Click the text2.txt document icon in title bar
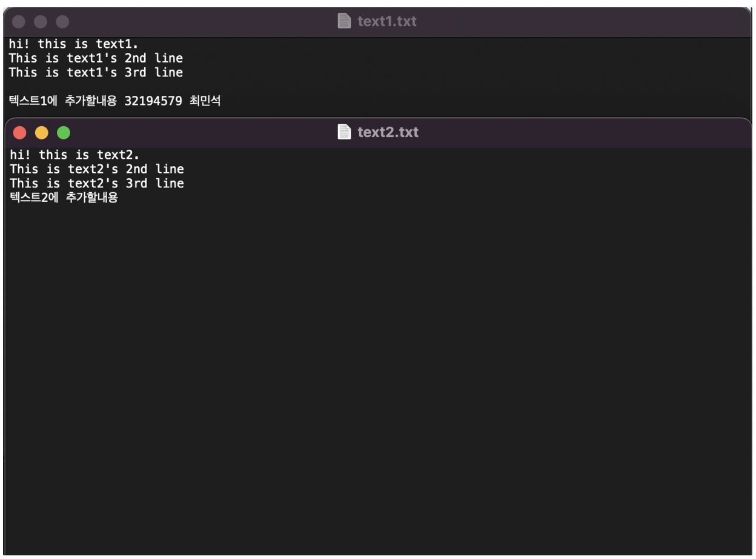This screenshot has height=559, width=756. (344, 132)
